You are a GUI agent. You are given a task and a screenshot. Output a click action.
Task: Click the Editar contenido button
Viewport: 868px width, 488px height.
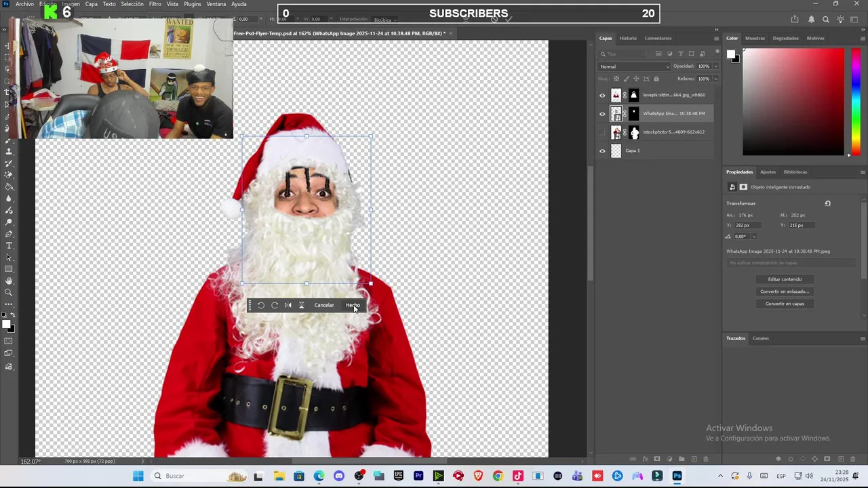point(785,279)
